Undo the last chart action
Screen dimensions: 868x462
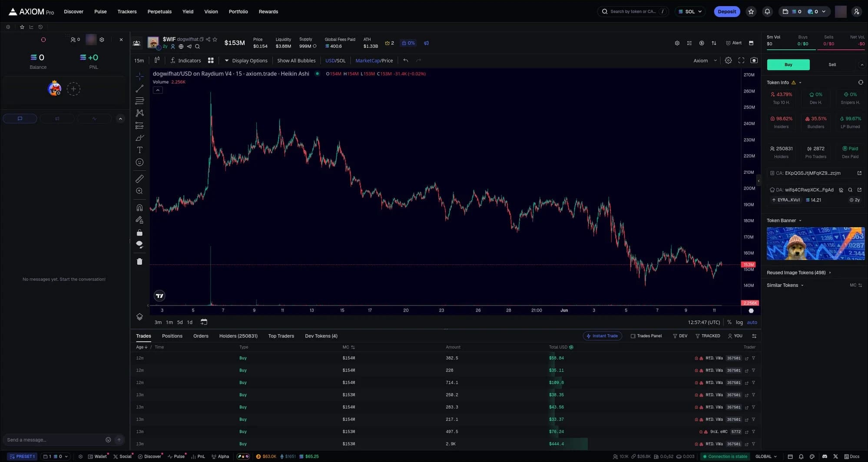[x=406, y=60]
